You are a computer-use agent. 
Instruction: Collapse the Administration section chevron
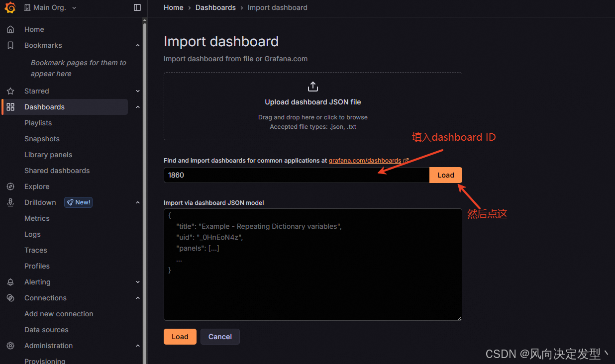138,346
